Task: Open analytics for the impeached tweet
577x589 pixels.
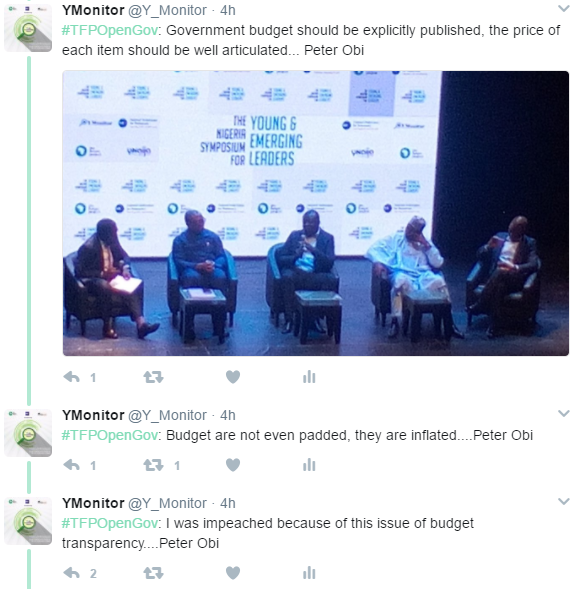Action: tap(309, 573)
